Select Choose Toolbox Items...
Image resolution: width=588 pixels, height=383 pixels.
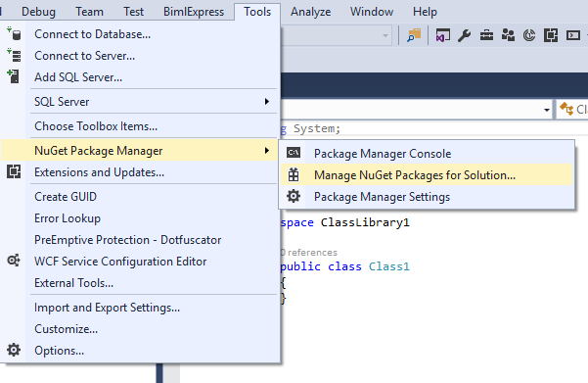pos(140,126)
